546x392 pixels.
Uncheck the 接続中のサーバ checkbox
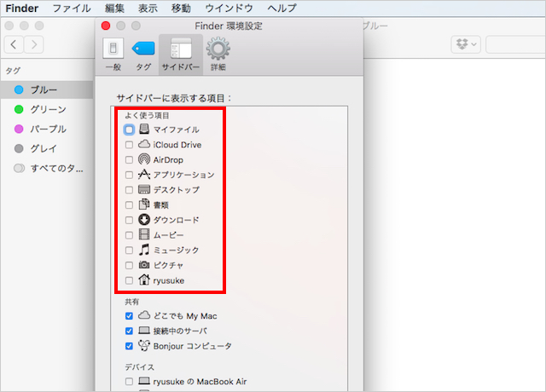coord(129,331)
